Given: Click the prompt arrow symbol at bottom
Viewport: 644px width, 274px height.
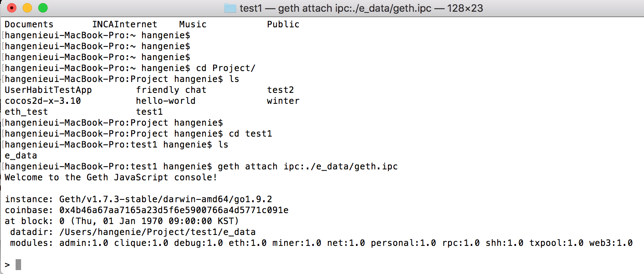Looking at the screenshot, I should tap(7, 265).
